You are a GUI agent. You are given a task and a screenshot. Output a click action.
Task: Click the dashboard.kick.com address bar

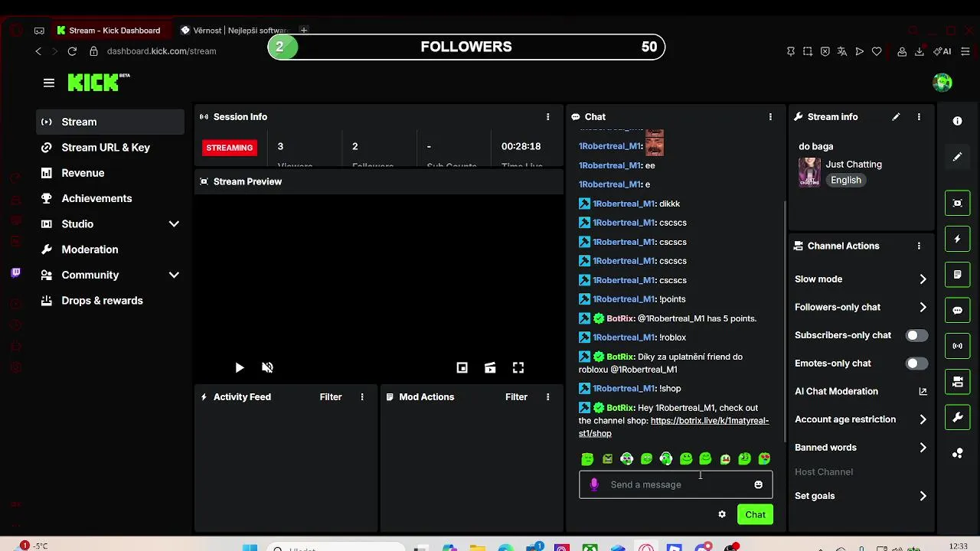click(x=162, y=51)
